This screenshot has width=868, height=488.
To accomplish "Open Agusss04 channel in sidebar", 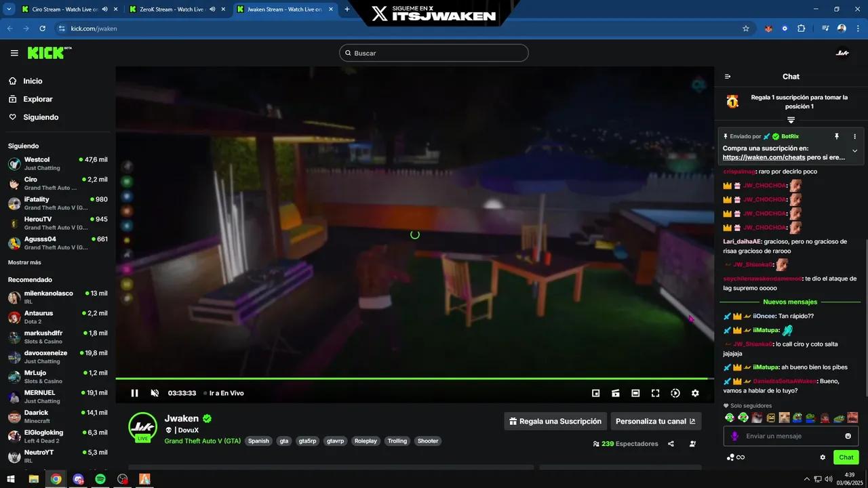I will pyautogui.click(x=58, y=243).
